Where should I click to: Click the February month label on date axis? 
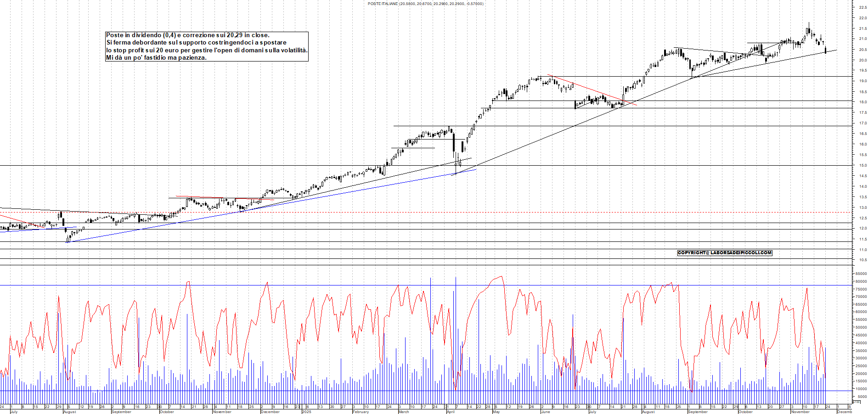(x=361, y=412)
